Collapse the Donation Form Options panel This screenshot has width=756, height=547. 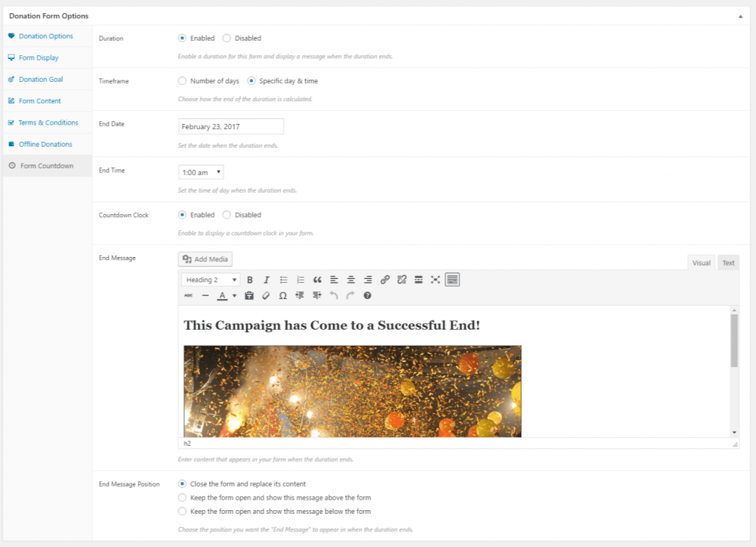pyautogui.click(x=740, y=16)
